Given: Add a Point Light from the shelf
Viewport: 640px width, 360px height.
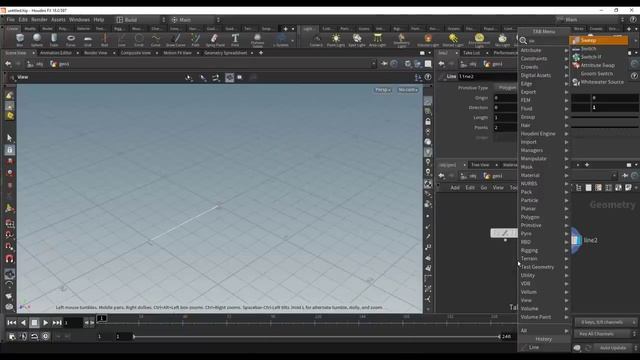Looking at the screenshot, I should (336, 40).
